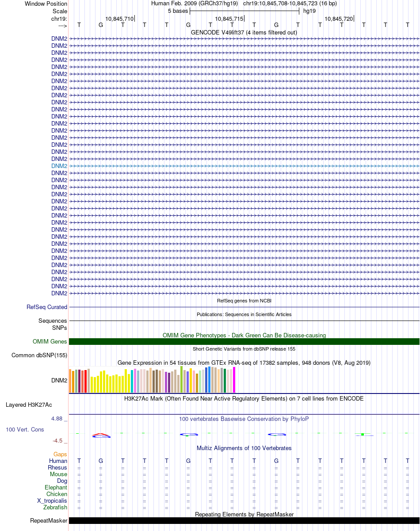The image size is (420, 531).
Task: Select the OMIM Genes track label
Action: pyautogui.click(x=50, y=341)
